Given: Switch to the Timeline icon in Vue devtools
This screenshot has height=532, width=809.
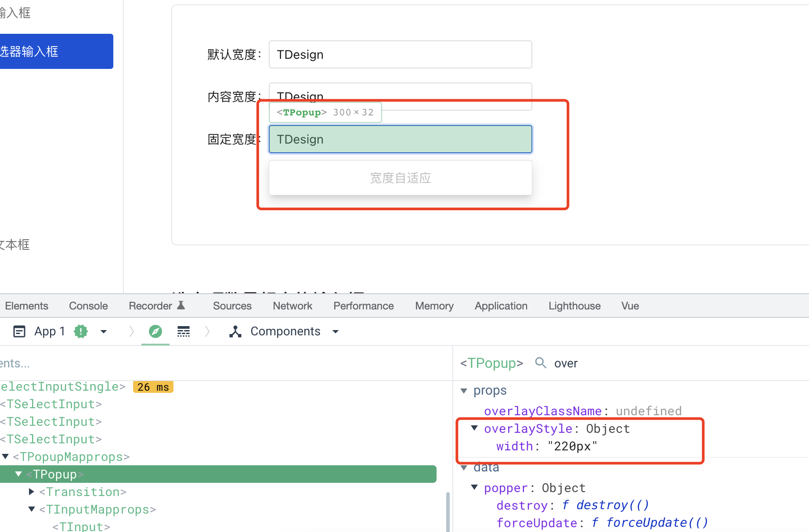Looking at the screenshot, I should click(x=183, y=331).
